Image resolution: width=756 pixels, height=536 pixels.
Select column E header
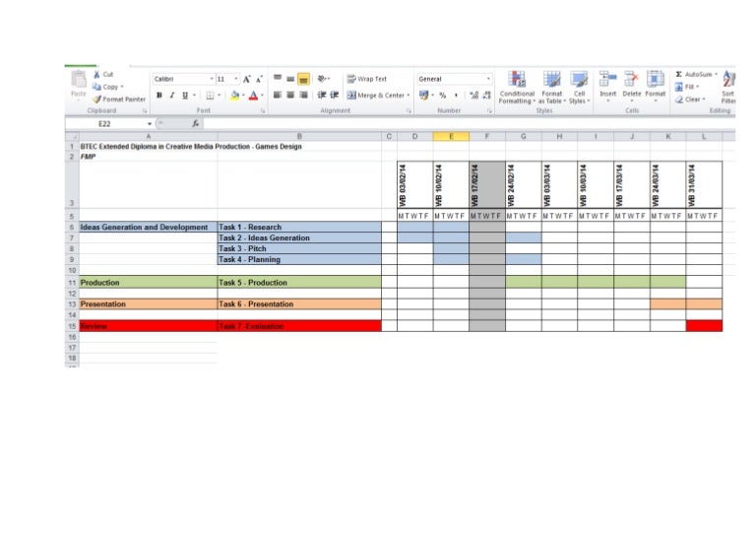tap(451, 137)
